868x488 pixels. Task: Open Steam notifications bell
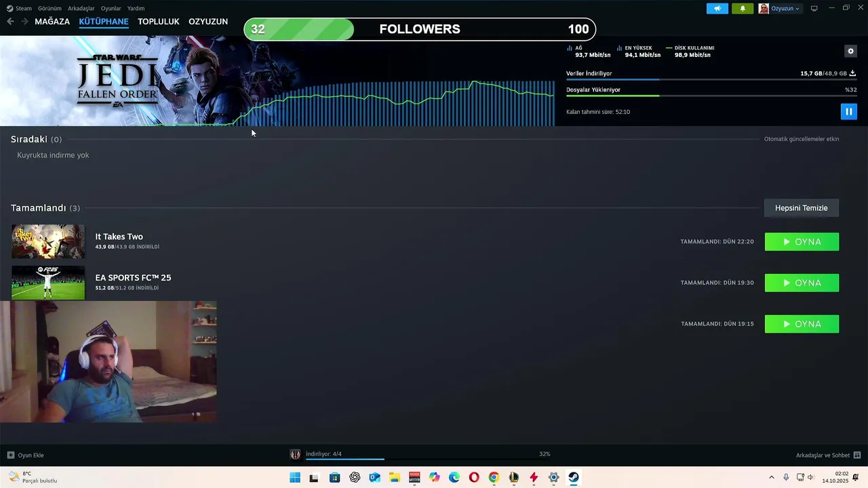point(743,9)
